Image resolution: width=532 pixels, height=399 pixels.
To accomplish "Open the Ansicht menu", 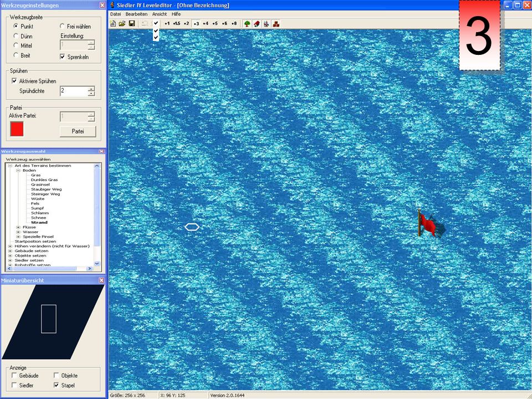I will click(160, 14).
